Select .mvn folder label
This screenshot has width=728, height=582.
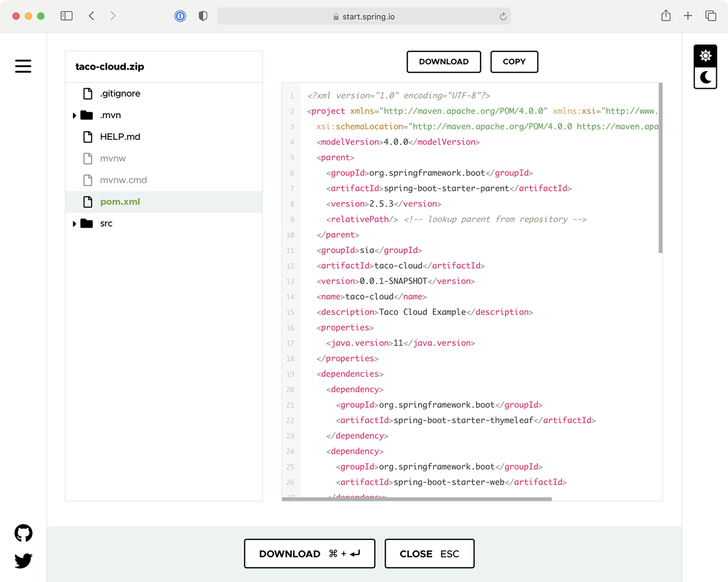pyautogui.click(x=110, y=115)
